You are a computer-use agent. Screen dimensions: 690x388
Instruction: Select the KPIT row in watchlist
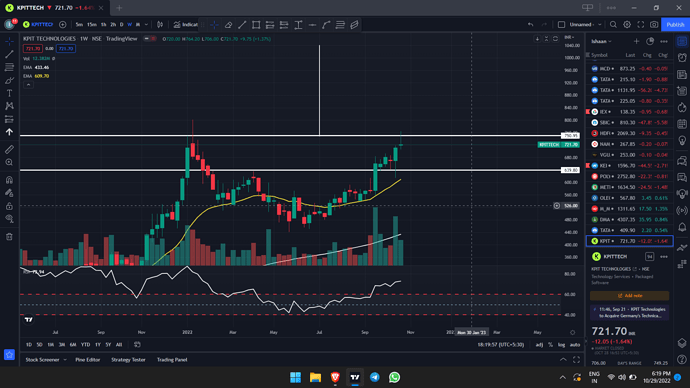pos(629,241)
